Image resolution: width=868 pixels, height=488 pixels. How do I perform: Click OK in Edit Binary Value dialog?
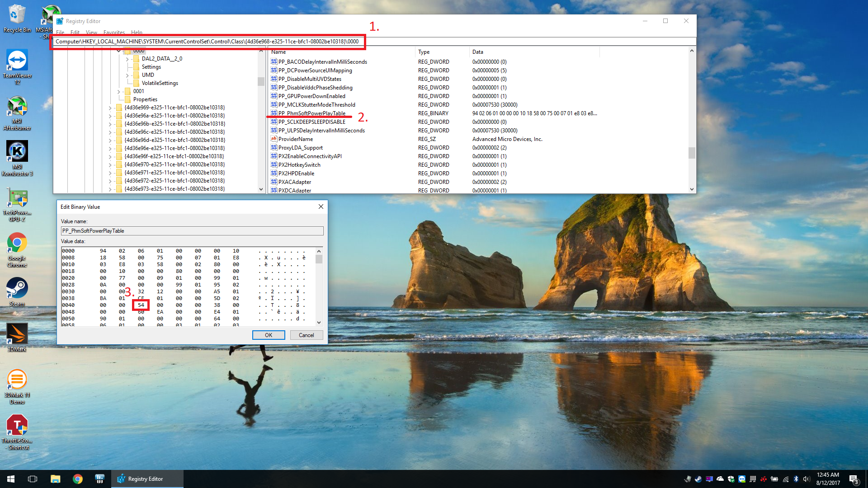click(x=269, y=335)
